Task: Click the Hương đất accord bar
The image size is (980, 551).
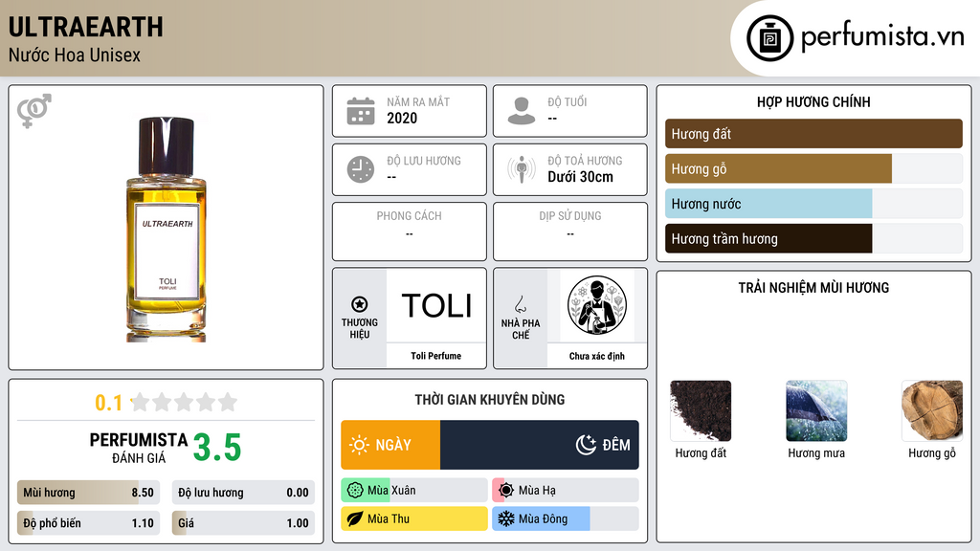Action: point(813,134)
